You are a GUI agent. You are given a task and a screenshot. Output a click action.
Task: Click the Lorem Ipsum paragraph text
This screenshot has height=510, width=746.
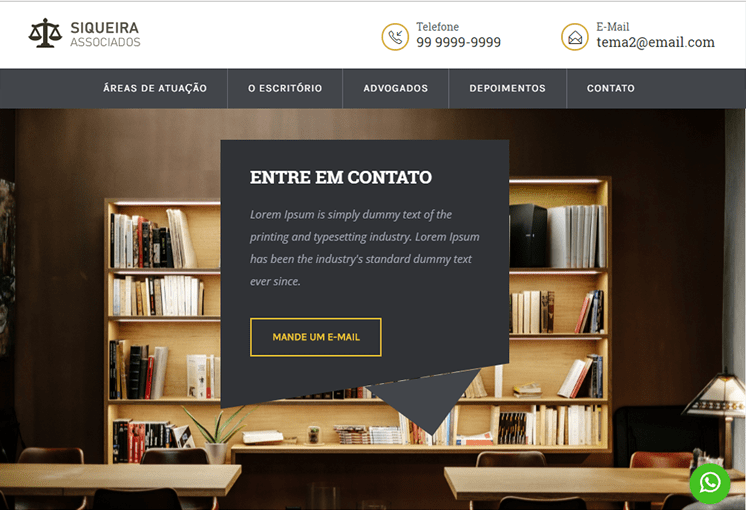(364, 248)
